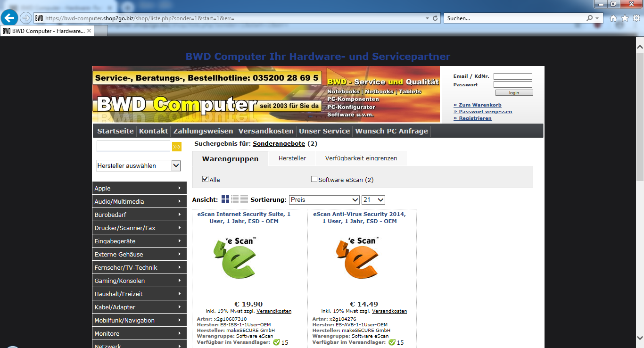The width and height of the screenshot is (644, 348).
Task: Open the browser tools gear icon
Action: (636, 18)
